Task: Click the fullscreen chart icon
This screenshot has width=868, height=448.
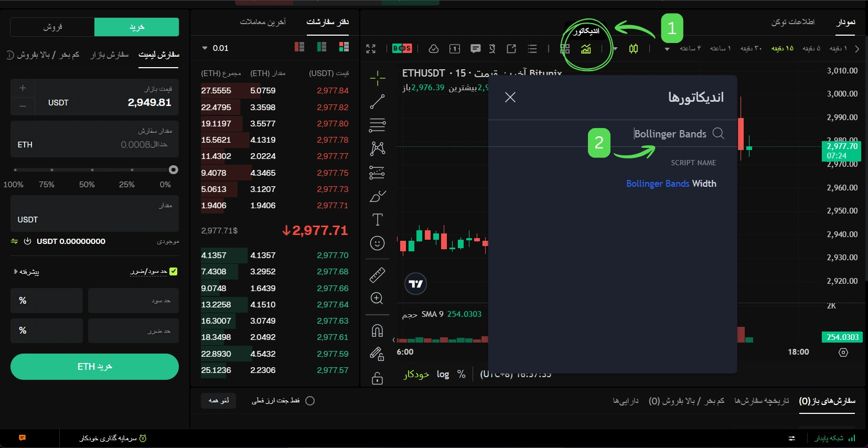Action: [371, 49]
